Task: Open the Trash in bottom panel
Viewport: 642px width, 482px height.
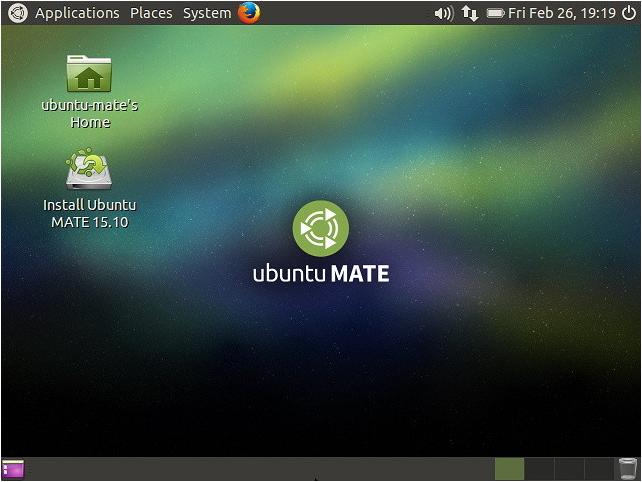Action: coord(627,468)
